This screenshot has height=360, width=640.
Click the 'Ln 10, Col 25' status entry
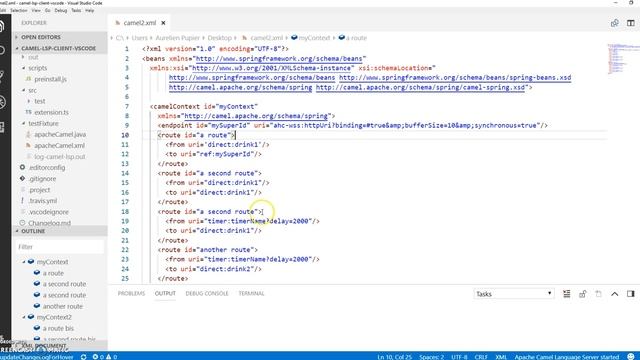click(394, 357)
